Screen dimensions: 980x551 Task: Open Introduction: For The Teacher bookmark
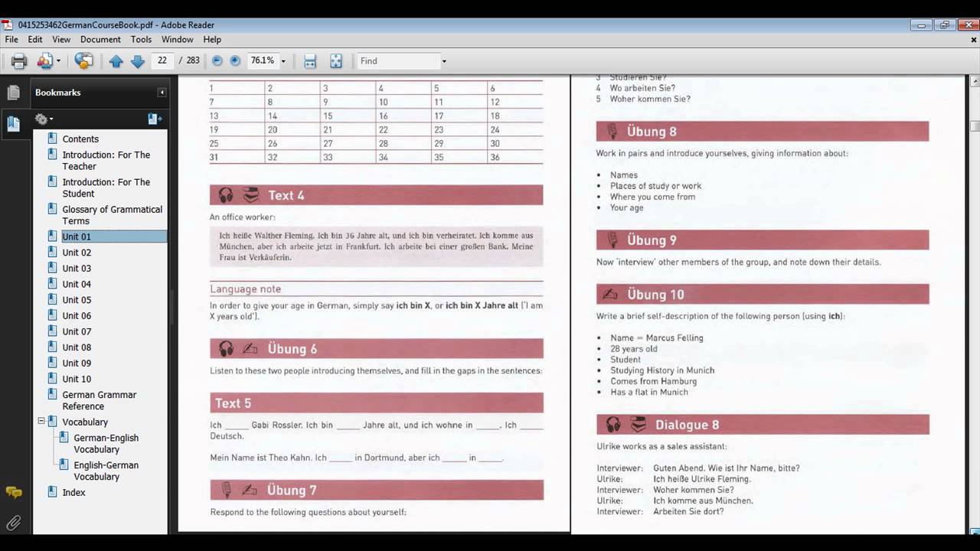106,161
